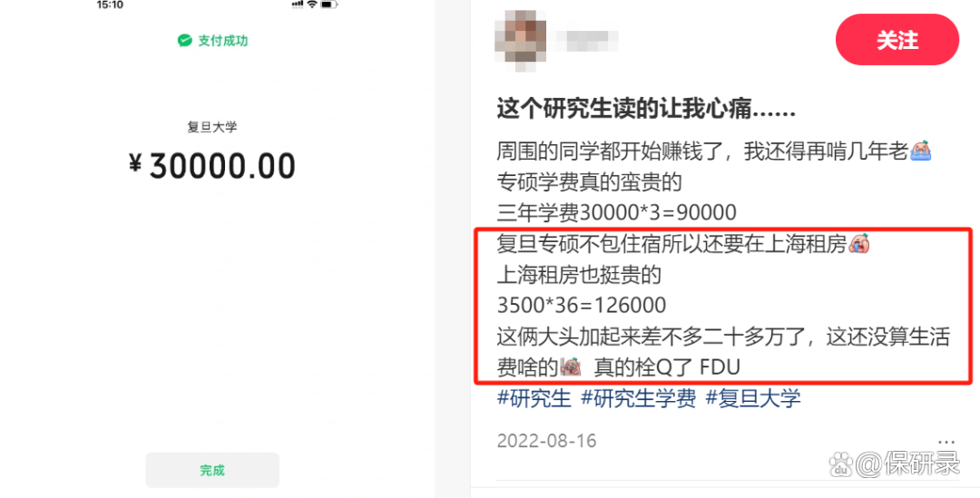
Task: Click the crying emoji after 上海租房
Action: click(859, 243)
